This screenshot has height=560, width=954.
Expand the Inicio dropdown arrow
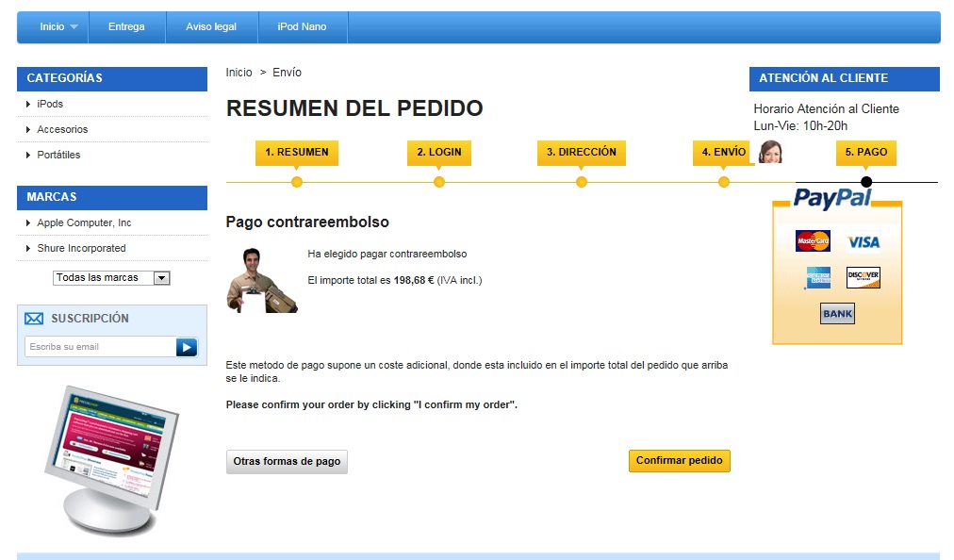[74, 26]
